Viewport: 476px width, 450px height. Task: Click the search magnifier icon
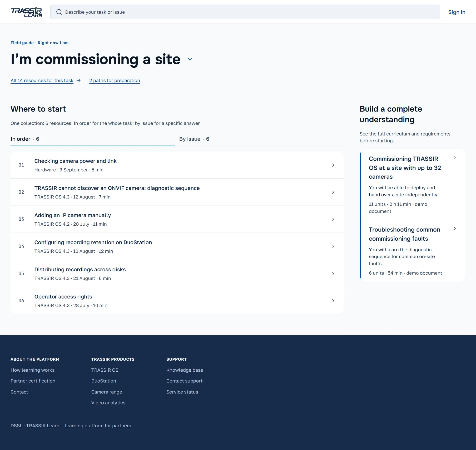point(59,12)
